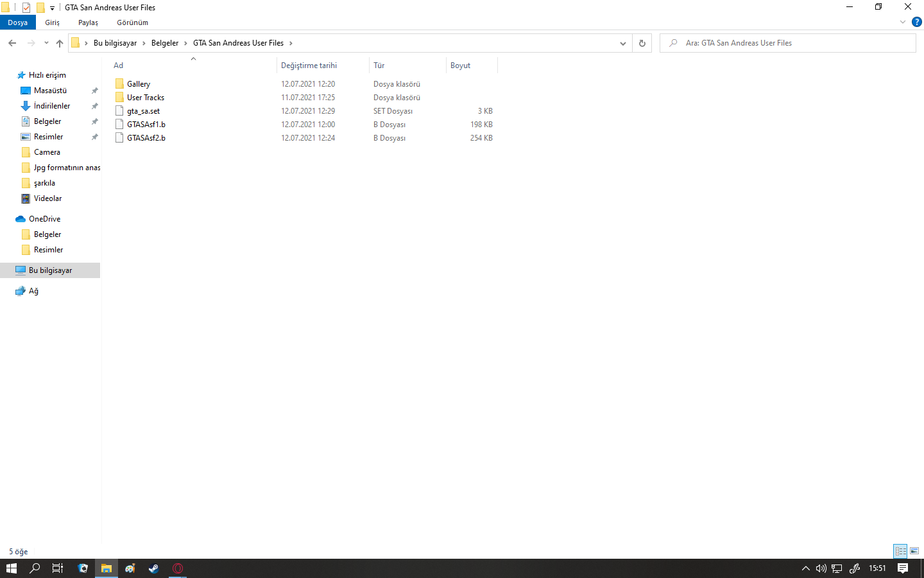
Task: Expand the GTA San Andreas User Files chevron
Action: [x=291, y=43]
